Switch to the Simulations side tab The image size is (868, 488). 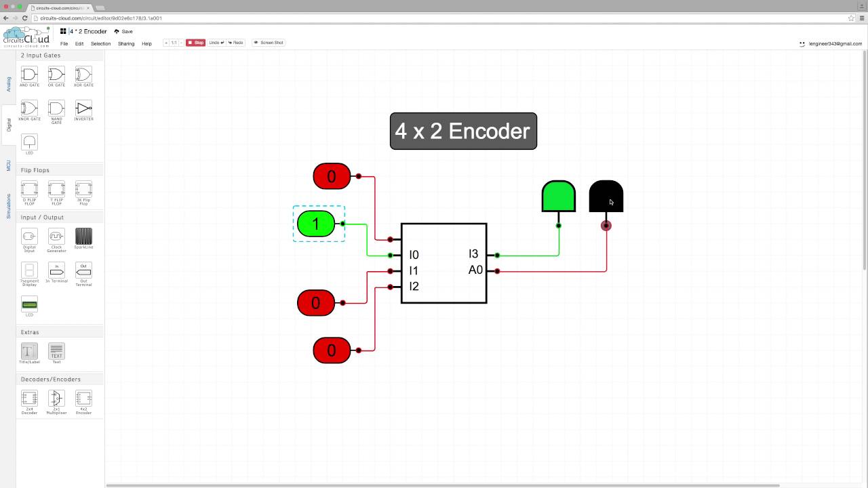[9, 205]
